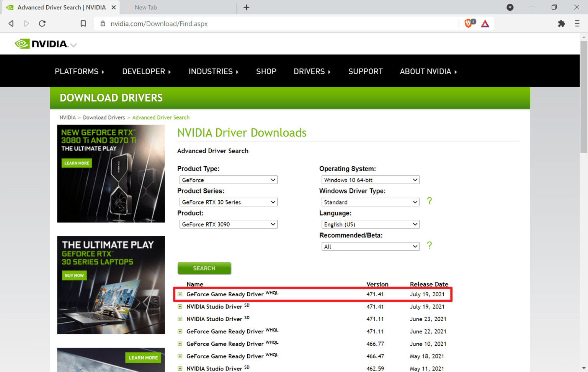Click the browser forward arrow

(26, 24)
